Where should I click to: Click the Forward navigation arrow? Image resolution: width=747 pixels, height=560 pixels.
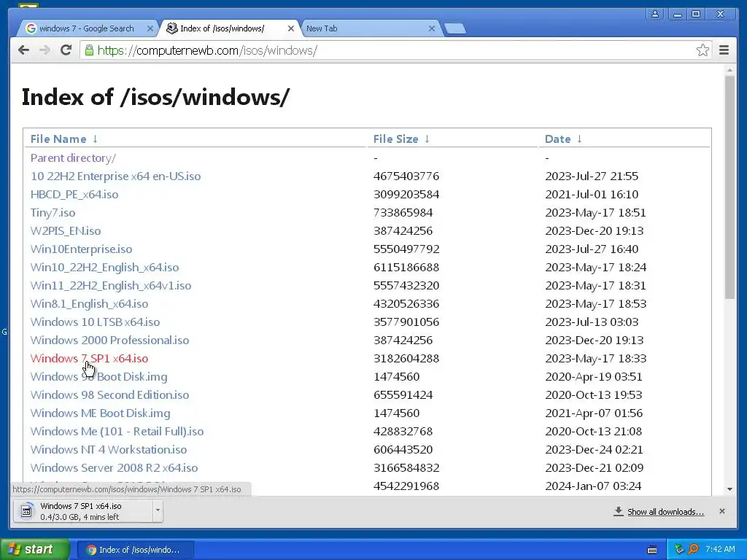(44, 50)
